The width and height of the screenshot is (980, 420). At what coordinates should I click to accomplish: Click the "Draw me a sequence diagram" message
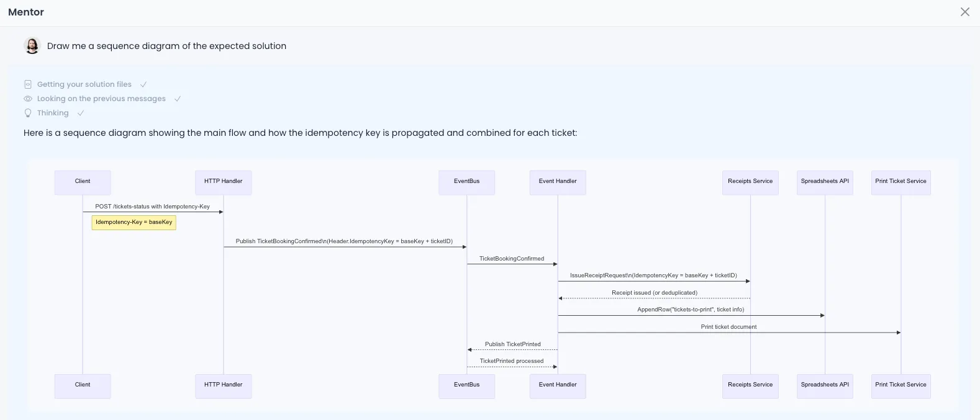point(166,45)
